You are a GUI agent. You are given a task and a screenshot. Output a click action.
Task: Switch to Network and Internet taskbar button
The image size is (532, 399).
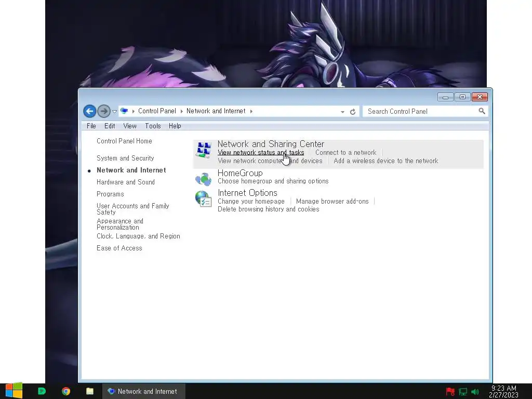143,391
